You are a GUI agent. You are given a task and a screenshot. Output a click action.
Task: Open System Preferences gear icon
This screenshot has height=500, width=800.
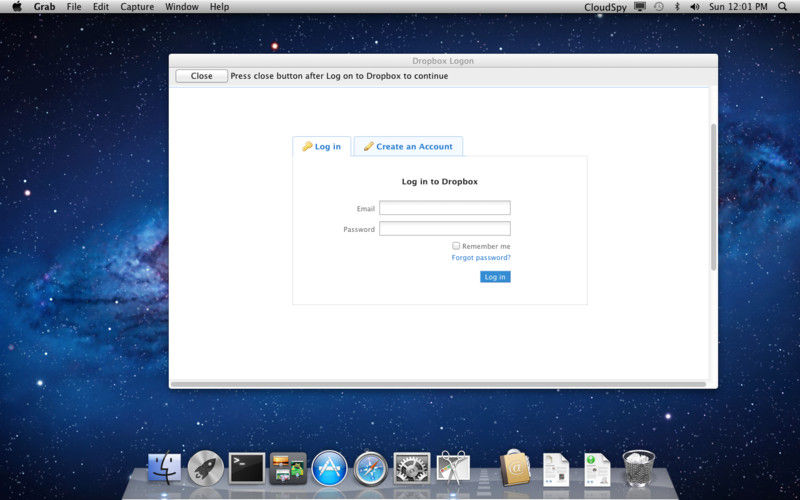[x=412, y=468]
